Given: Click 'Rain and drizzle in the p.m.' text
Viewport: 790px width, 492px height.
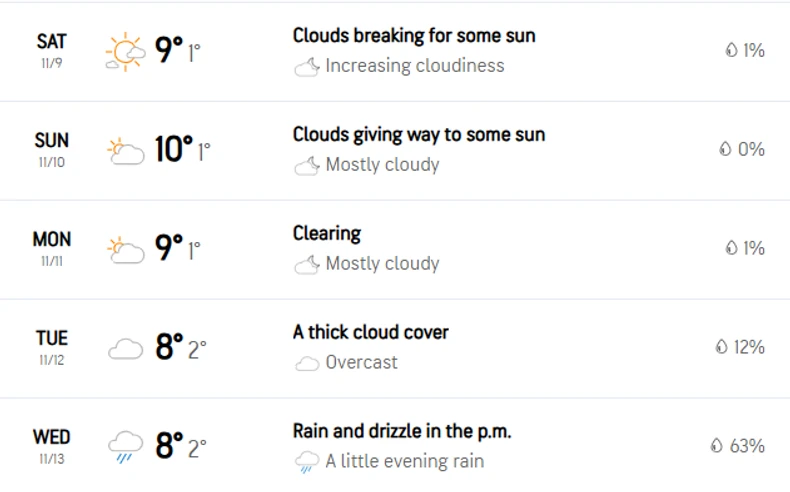Looking at the screenshot, I should tap(402, 431).
